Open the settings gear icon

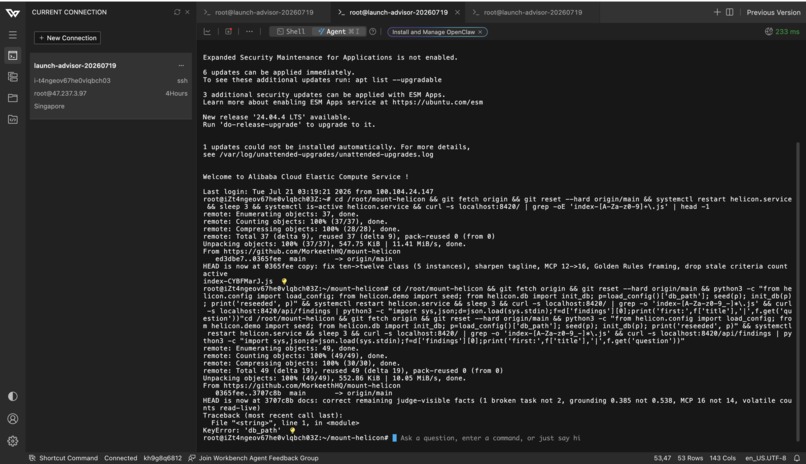coord(13,441)
